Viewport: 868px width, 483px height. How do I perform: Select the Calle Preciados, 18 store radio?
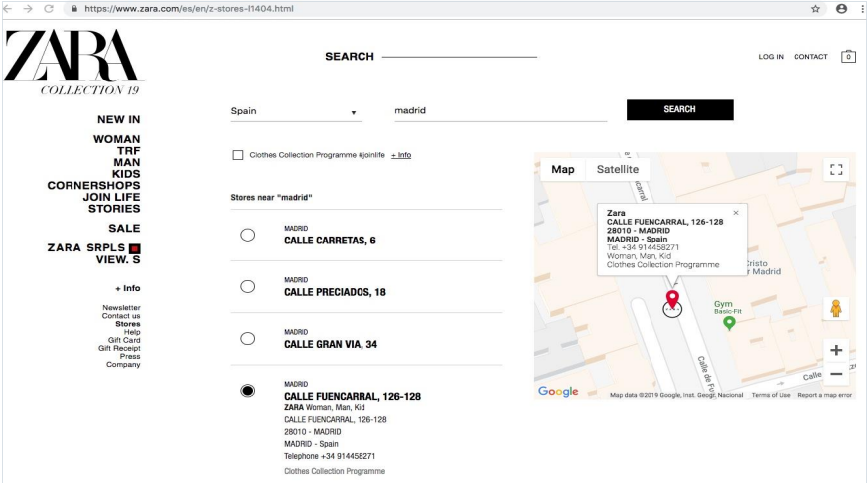point(248,287)
